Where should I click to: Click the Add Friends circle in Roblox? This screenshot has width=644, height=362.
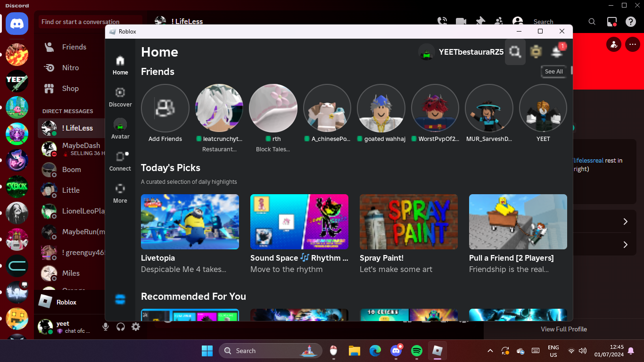pyautogui.click(x=165, y=108)
